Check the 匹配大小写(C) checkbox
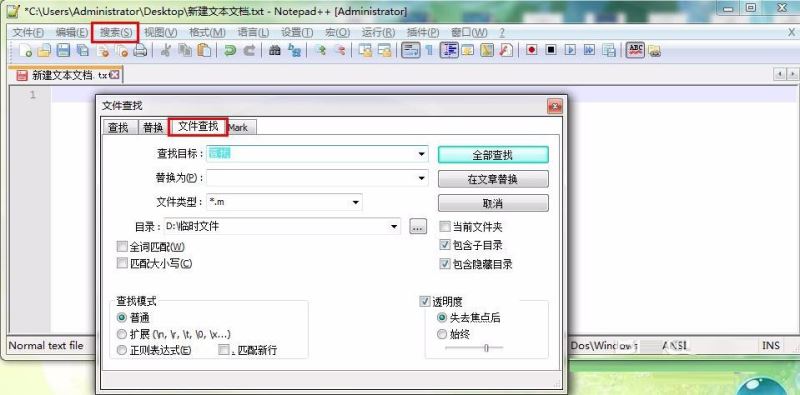 point(122,263)
